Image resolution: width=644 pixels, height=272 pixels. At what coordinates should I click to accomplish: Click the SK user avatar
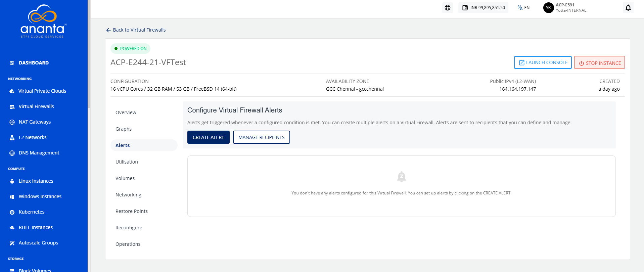point(548,8)
